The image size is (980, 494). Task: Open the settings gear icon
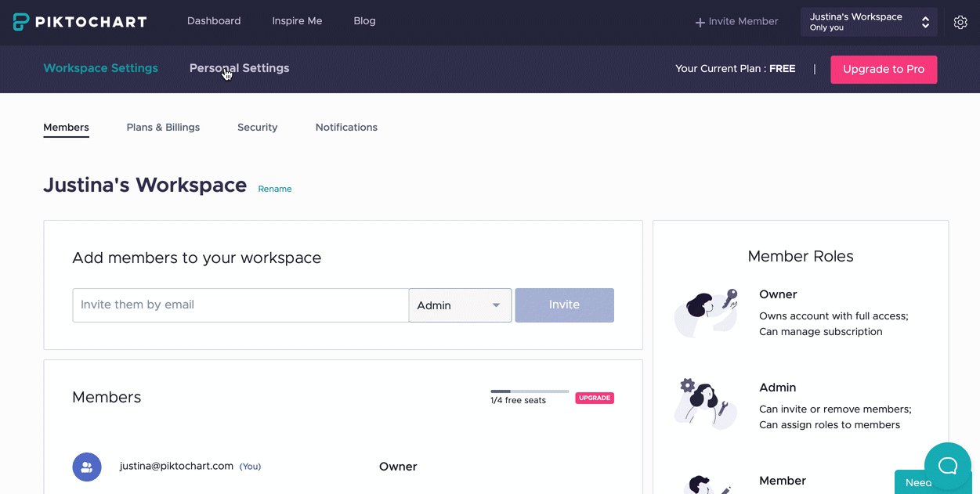960,22
